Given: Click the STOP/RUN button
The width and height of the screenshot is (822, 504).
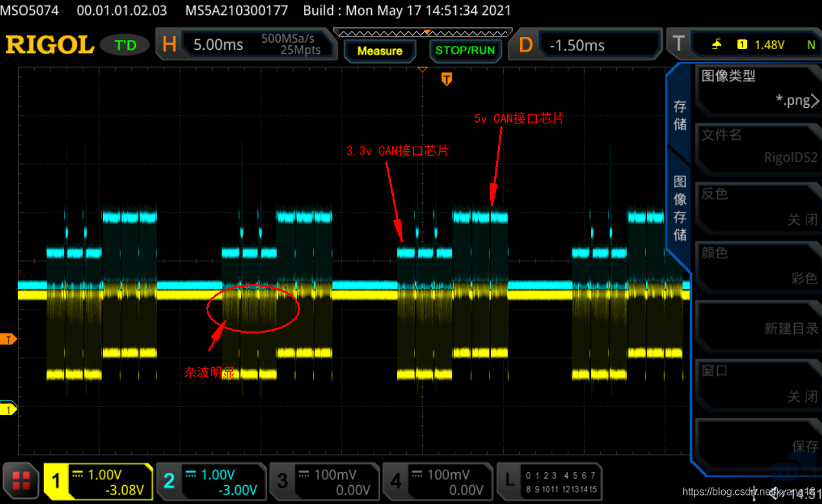Looking at the screenshot, I should click(465, 50).
